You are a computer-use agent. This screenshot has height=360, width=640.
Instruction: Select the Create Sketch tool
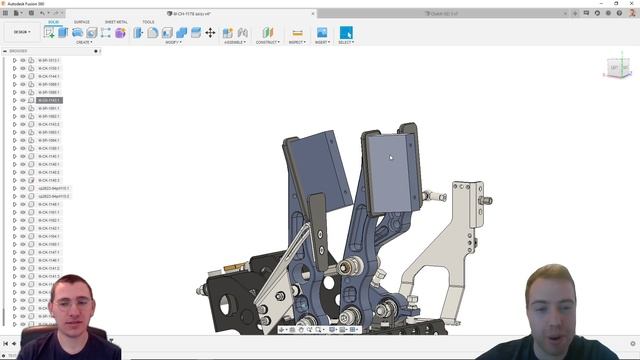(49, 33)
